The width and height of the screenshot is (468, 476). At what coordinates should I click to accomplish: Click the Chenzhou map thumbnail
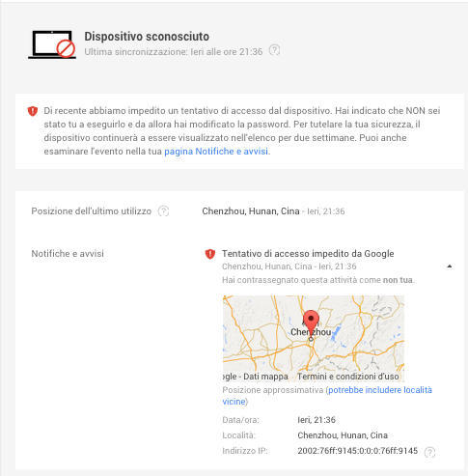point(314,339)
